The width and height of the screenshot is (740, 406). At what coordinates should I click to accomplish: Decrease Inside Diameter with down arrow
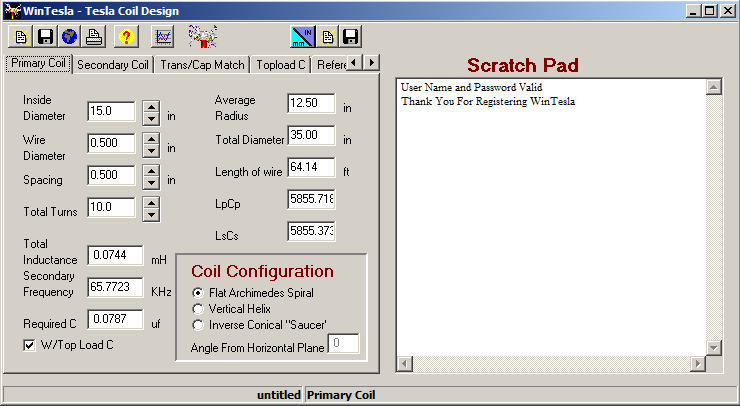pyautogui.click(x=151, y=118)
